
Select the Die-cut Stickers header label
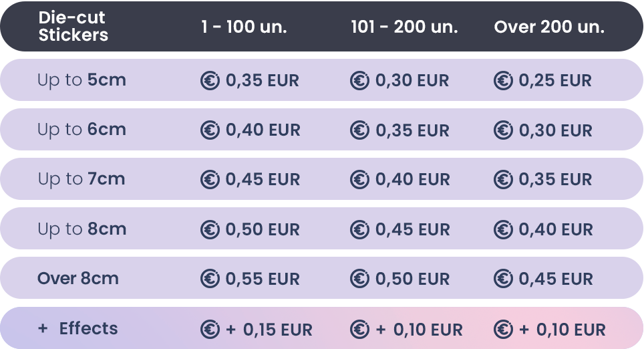click(73, 27)
